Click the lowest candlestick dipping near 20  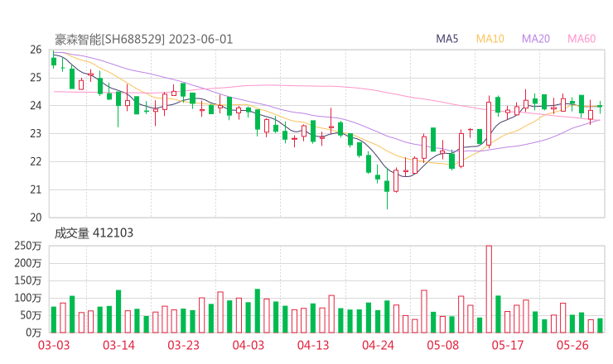point(387,189)
